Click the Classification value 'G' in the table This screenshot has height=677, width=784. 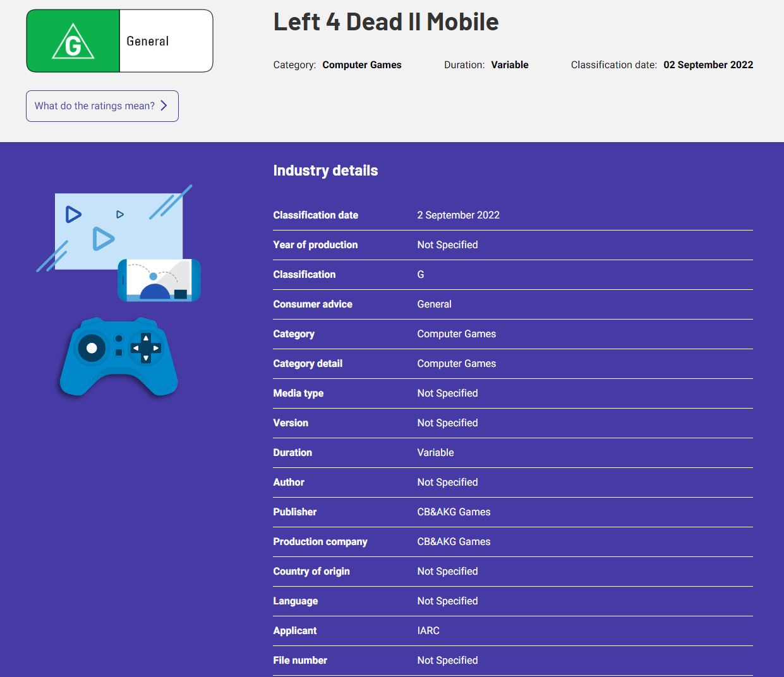421,275
